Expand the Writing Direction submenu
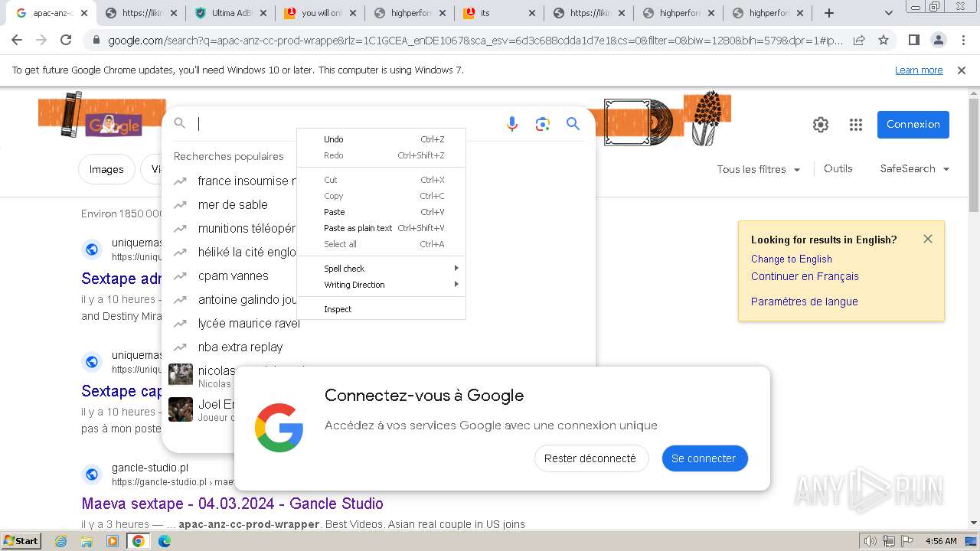Screen dimensions: 980x551 tap(381, 285)
